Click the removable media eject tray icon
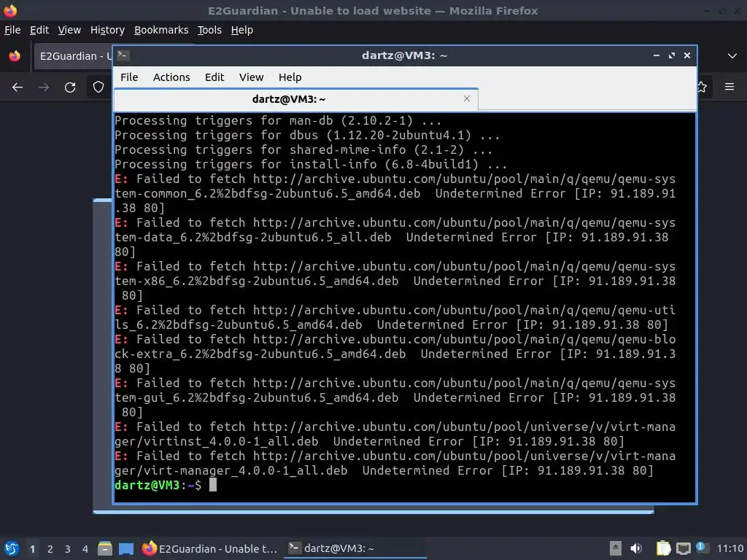Screen dimensions: 747x560 point(615,548)
